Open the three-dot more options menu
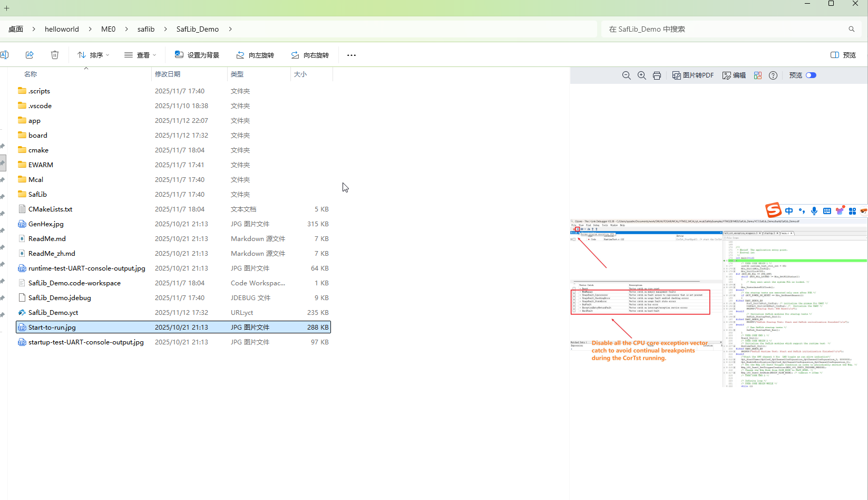 coord(352,55)
